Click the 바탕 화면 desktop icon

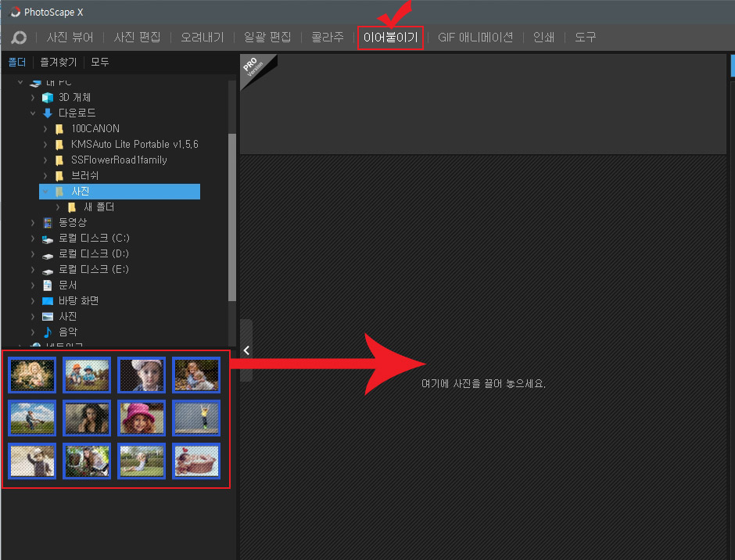[48, 301]
